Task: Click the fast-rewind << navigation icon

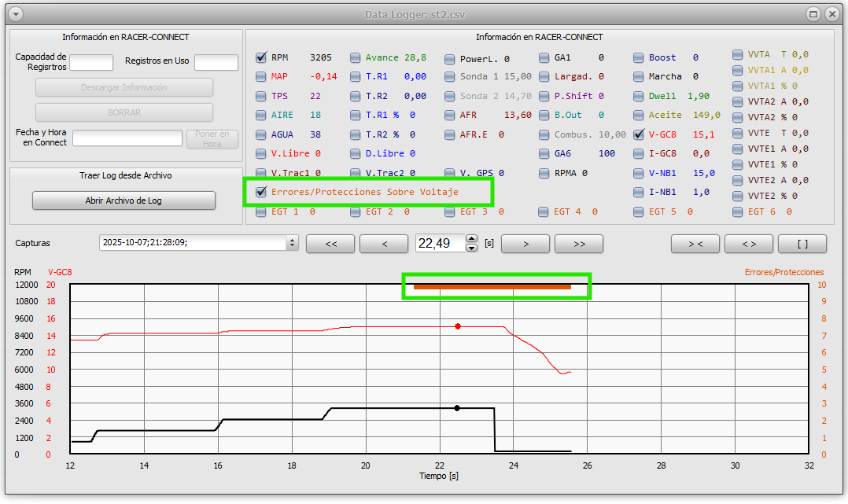Action: 330,244
